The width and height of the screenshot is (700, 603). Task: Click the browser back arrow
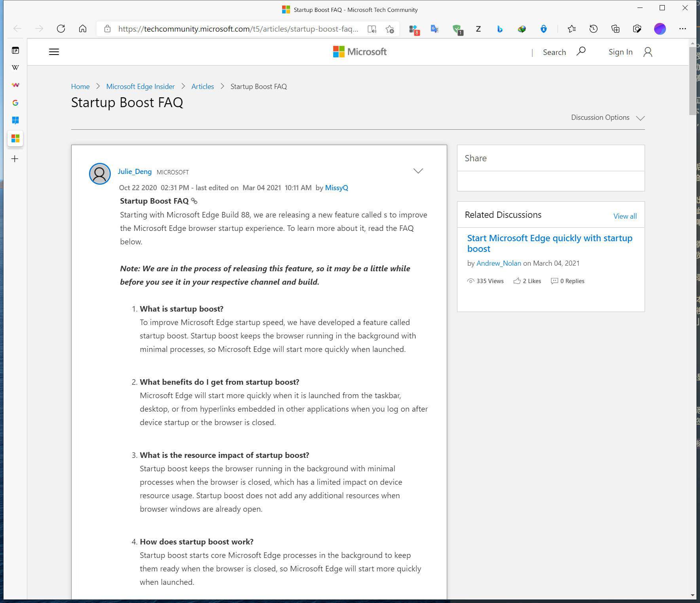(x=17, y=29)
